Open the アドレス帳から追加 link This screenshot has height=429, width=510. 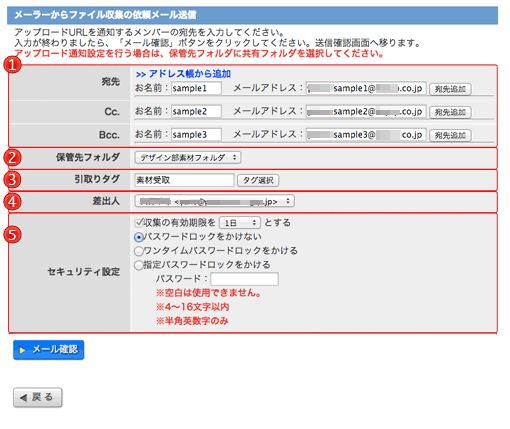tap(183, 74)
